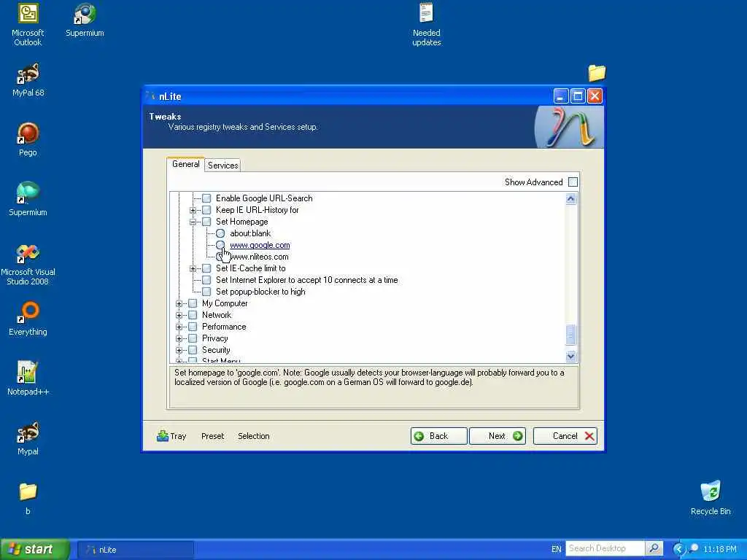Select the MyPal 68 desktop icon

coord(28,80)
